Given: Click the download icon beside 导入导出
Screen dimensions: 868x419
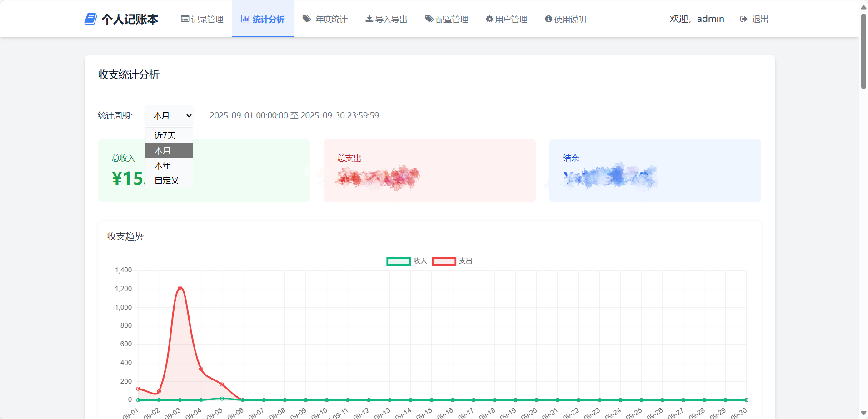Looking at the screenshot, I should point(369,19).
